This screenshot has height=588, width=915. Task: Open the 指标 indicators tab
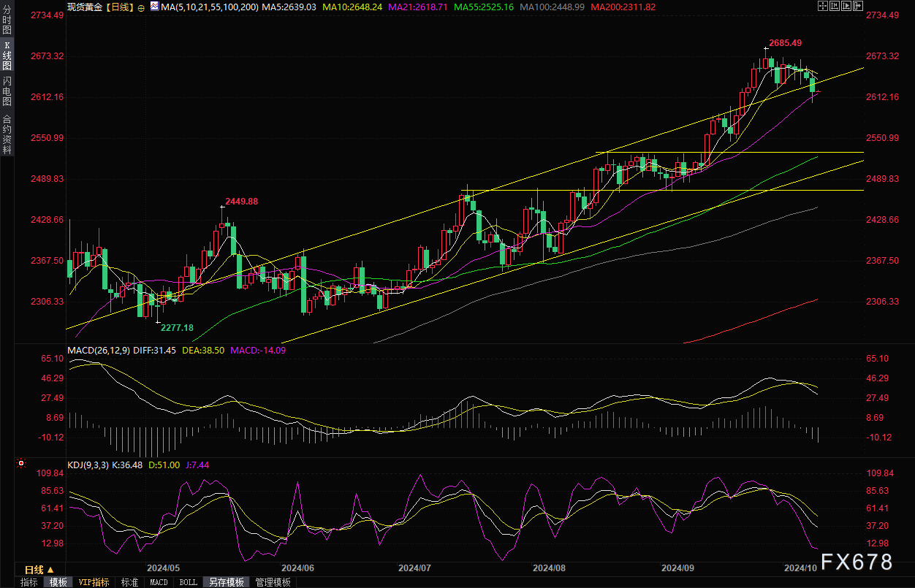[29, 582]
